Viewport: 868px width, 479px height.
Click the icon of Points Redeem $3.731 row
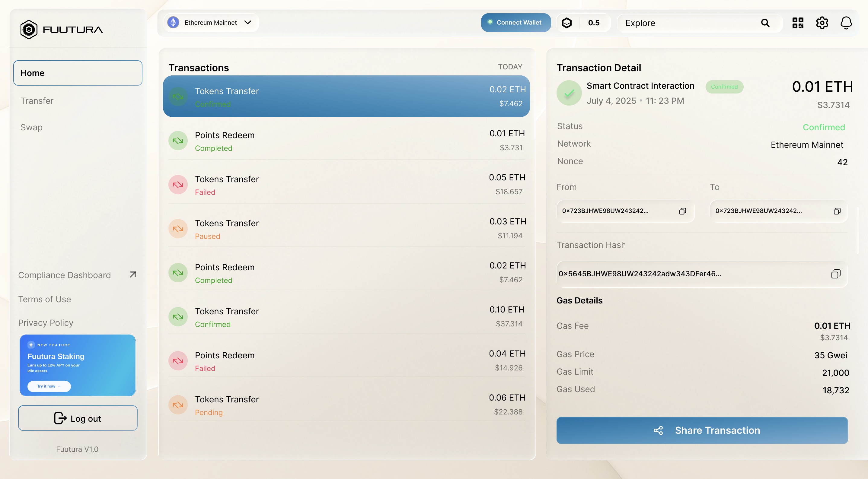click(x=178, y=141)
